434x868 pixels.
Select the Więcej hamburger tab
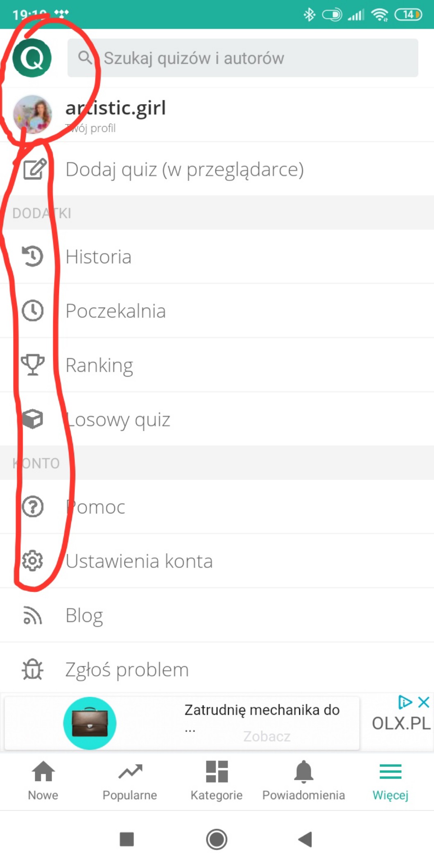coord(390,780)
